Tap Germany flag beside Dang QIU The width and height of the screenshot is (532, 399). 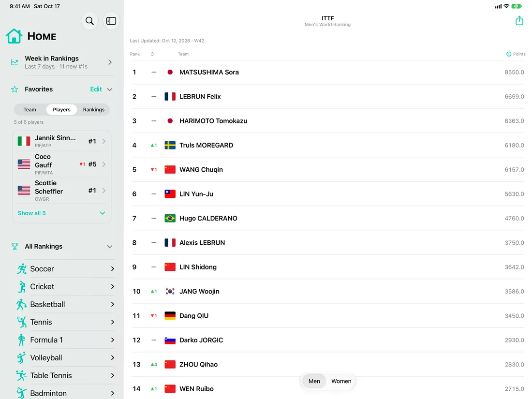click(x=170, y=315)
